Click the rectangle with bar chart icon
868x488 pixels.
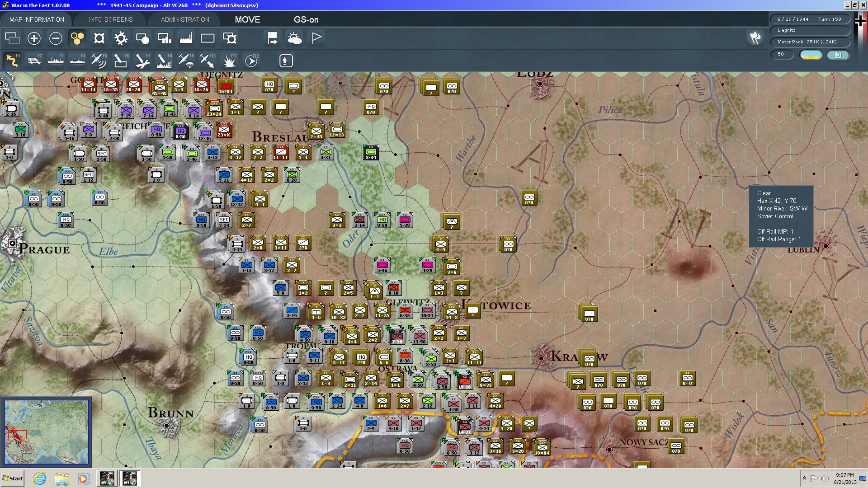(x=164, y=38)
